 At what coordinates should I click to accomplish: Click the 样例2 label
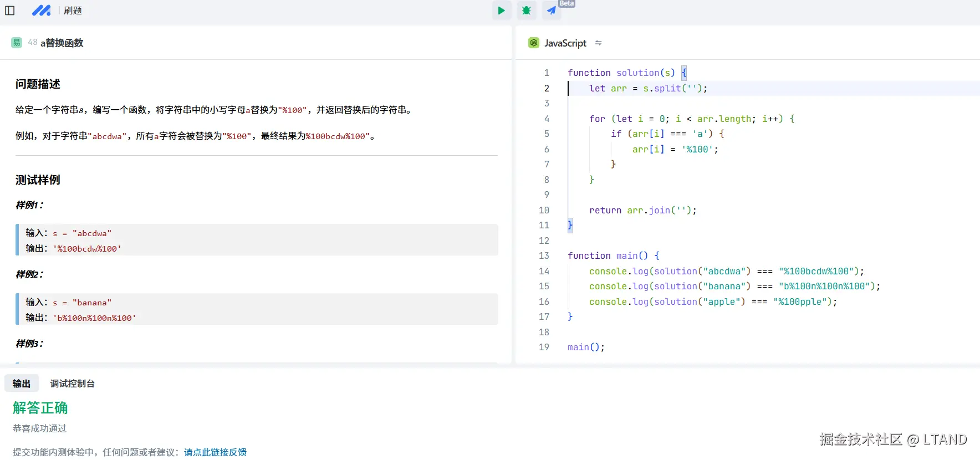click(x=29, y=274)
